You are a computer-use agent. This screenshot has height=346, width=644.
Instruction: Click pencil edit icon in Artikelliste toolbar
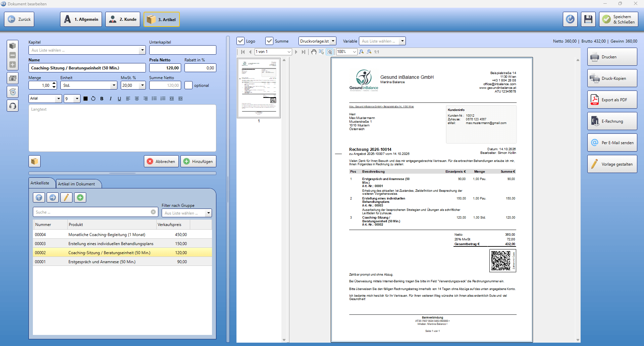point(66,197)
